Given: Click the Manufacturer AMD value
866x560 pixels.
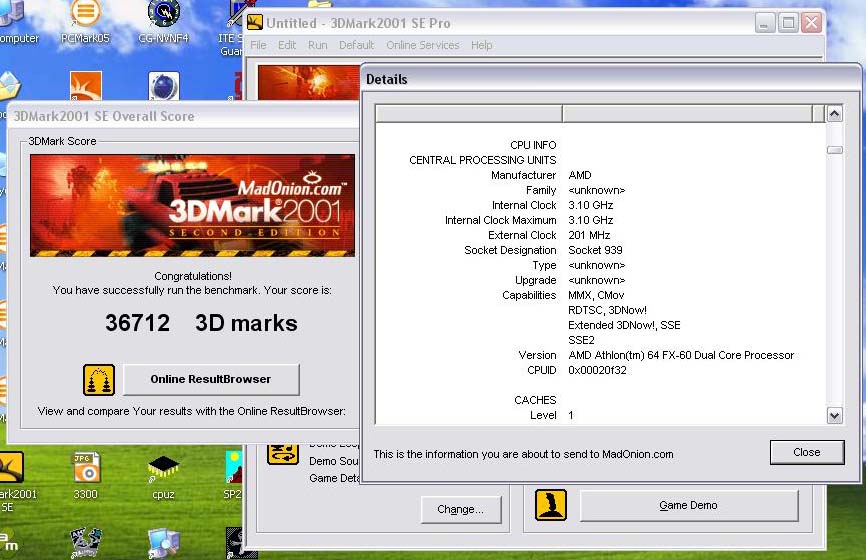Looking at the screenshot, I should [x=579, y=175].
